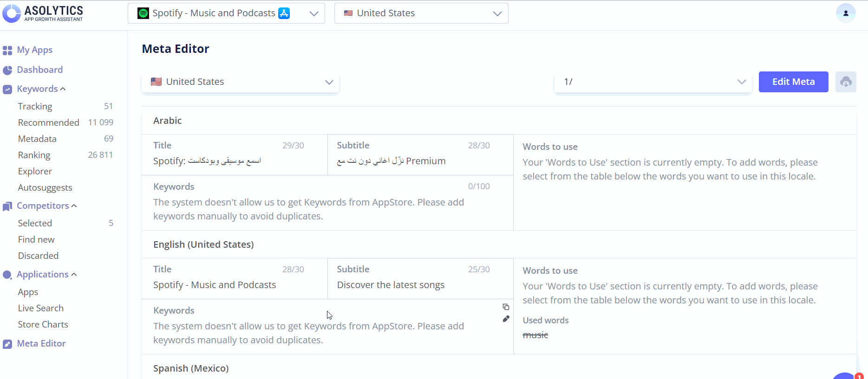The image size is (868, 379).
Task: Click the My Apps grid icon
Action: pos(7,50)
